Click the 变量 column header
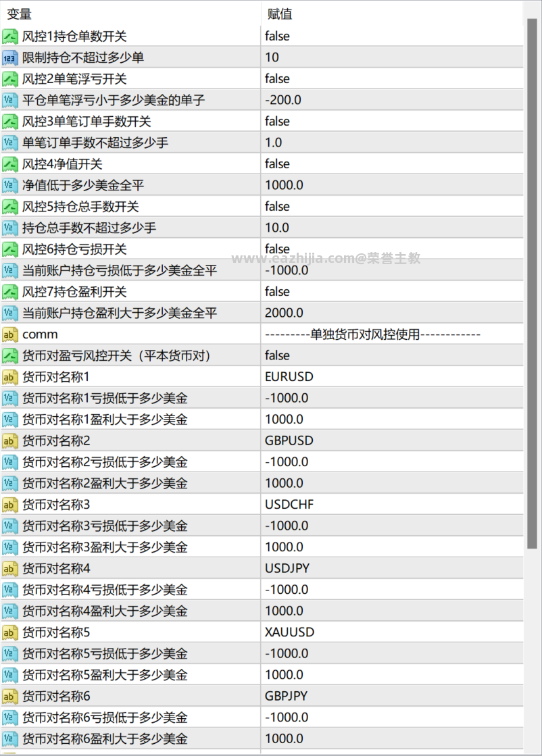 (x=20, y=14)
